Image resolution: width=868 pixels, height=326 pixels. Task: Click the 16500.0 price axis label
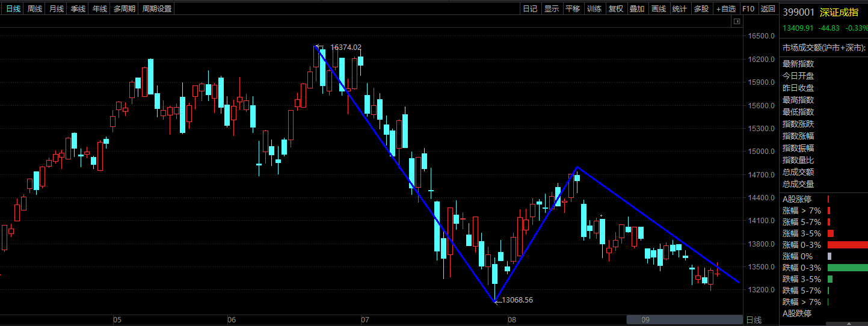tap(761, 36)
